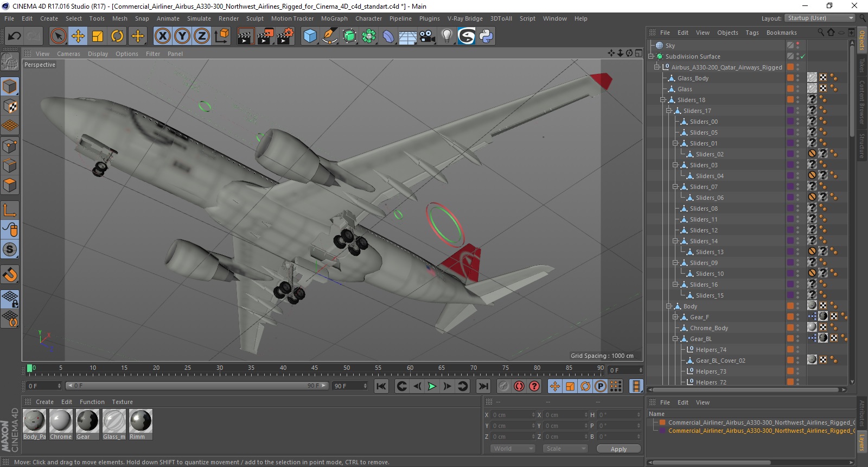Open the Spline pen tool

pos(329,36)
